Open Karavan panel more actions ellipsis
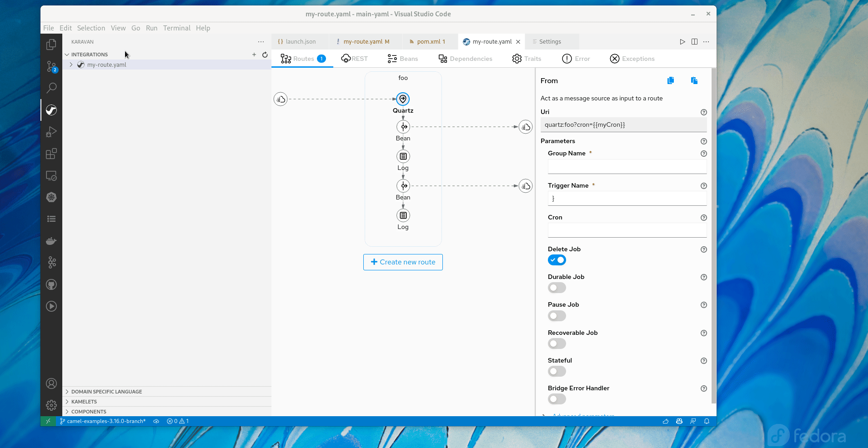868x448 pixels. (x=261, y=42)
